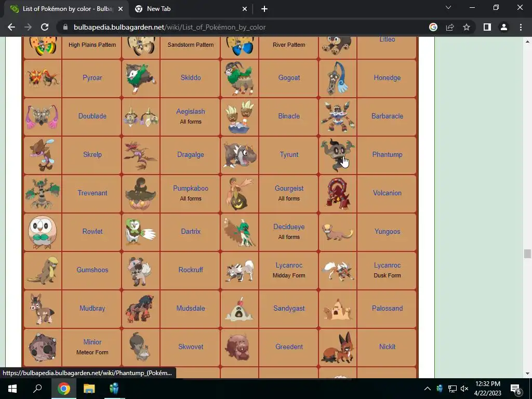Open the share this page icon
532x399 pixels.
point(450,27)
